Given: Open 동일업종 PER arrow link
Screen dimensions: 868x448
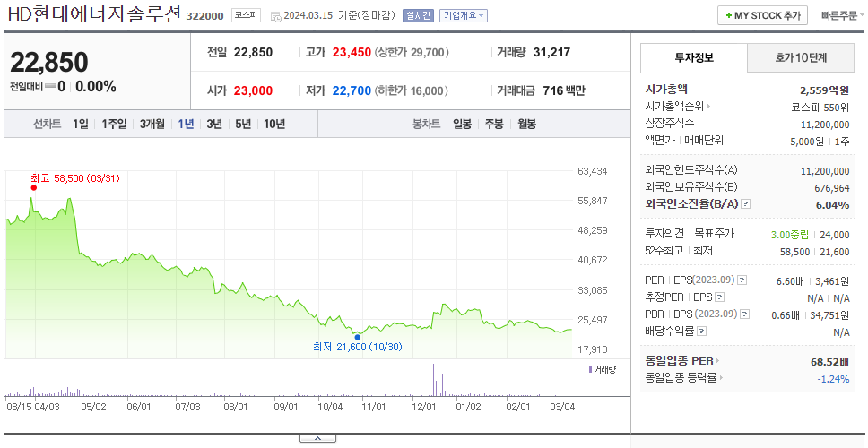Looking at the screenshot, I should 717,361.
